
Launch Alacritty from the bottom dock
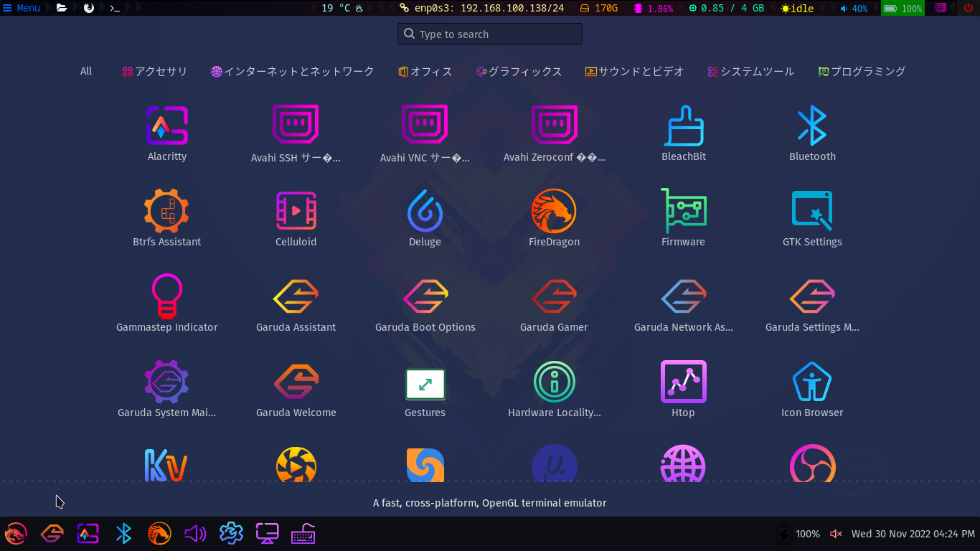pos(88,534)
